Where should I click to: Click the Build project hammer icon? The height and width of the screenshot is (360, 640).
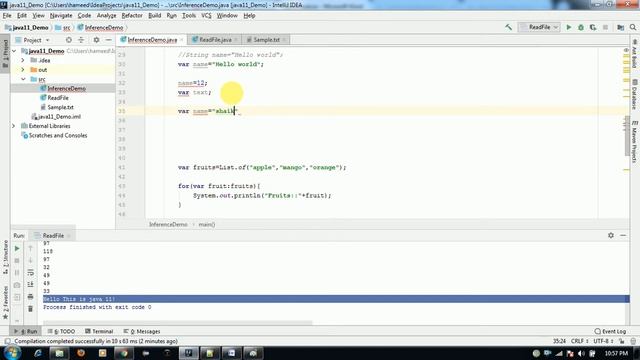coord(508,27)
